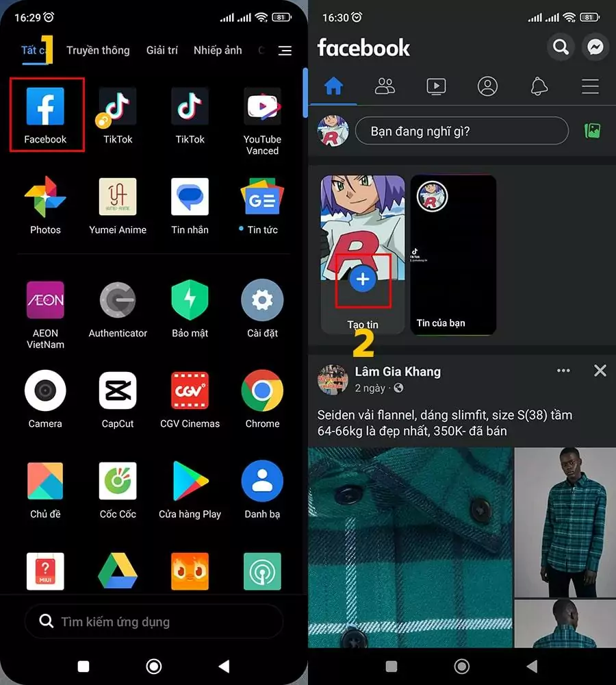The height and width of the screenshot is (685, 616).
Task: Tap the plus button to create story
Action: pyautogui.click(x=362, y=279)
